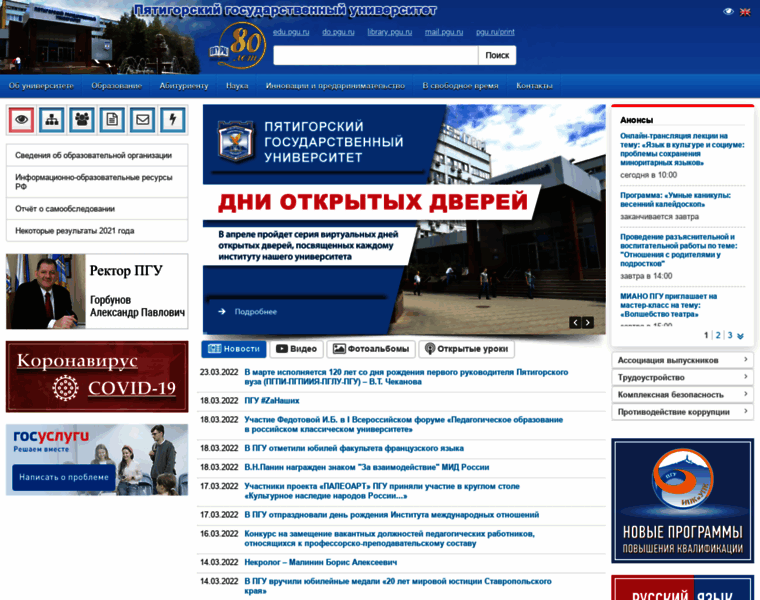This screenshot has height=600, width=760.
Task: Show previous banner slide arrow
Action: 575,322
